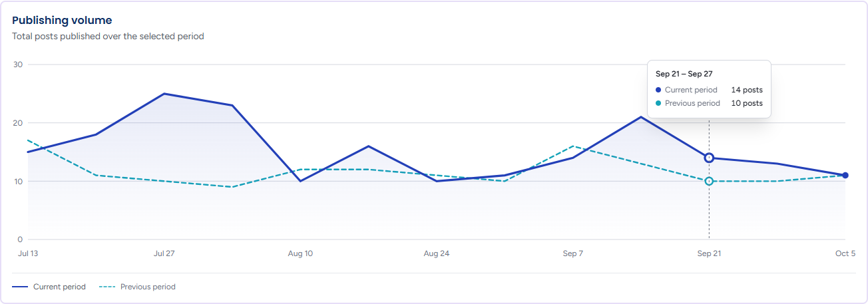The width and height of the screenshot is (868, 304).
Task: Click the 20 y-axis label
Action: 18,123
